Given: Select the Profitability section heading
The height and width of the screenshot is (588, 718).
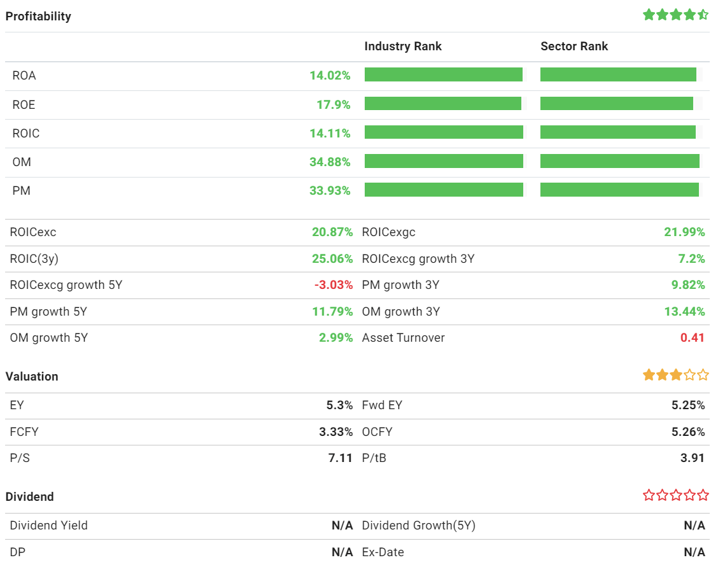Looking at the screenshot, I should pos(38,17).
